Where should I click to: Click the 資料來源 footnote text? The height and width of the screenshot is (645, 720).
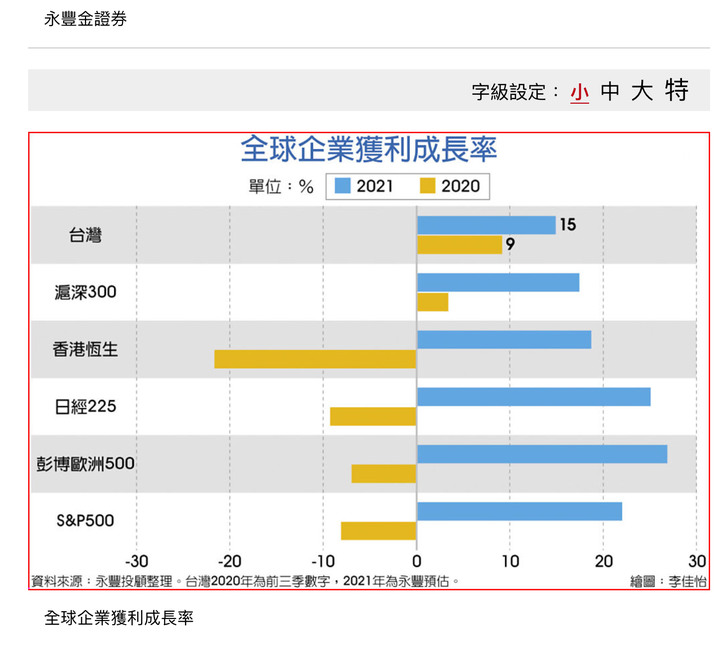click(x=244, y=581)
